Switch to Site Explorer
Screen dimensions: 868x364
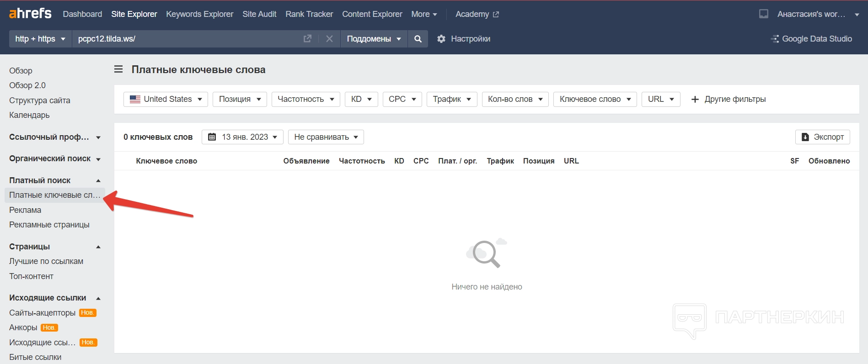(x=134, y=14)
